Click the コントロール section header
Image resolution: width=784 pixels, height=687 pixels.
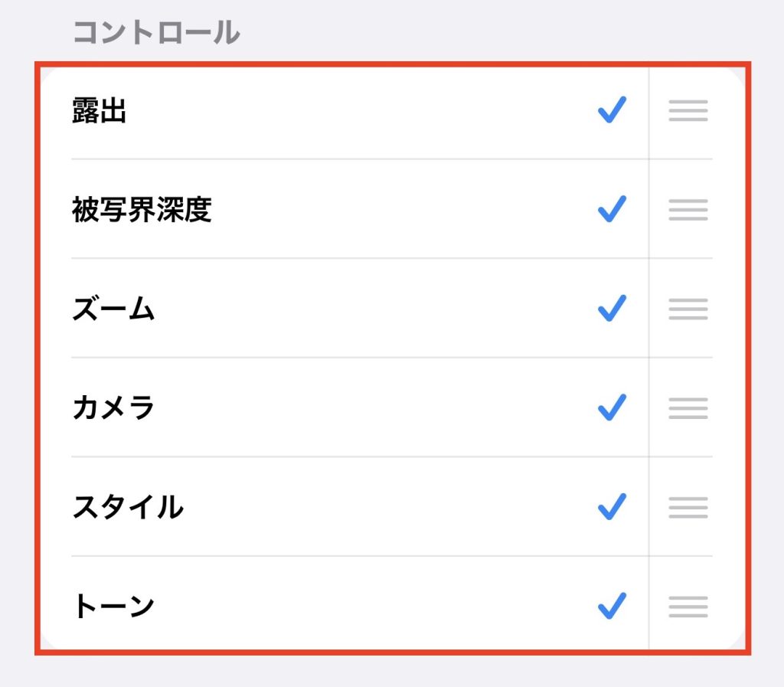click(x=155, y=33)
